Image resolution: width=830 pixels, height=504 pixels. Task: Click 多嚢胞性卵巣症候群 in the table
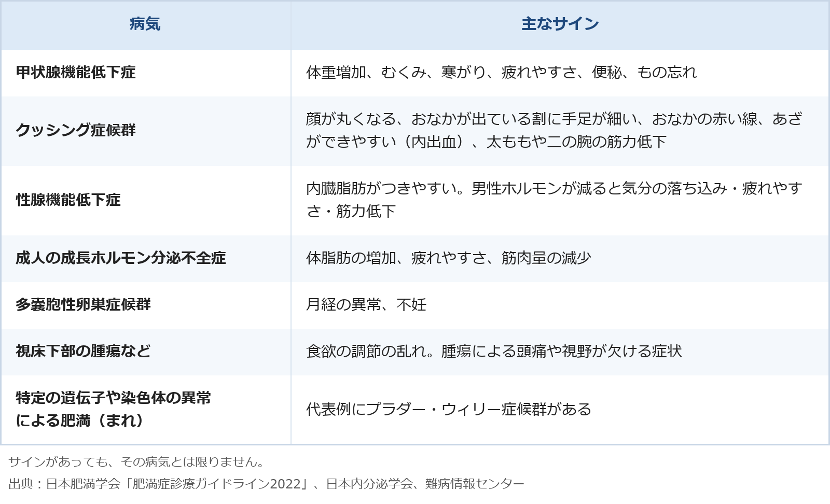click(x=83, y=305)
